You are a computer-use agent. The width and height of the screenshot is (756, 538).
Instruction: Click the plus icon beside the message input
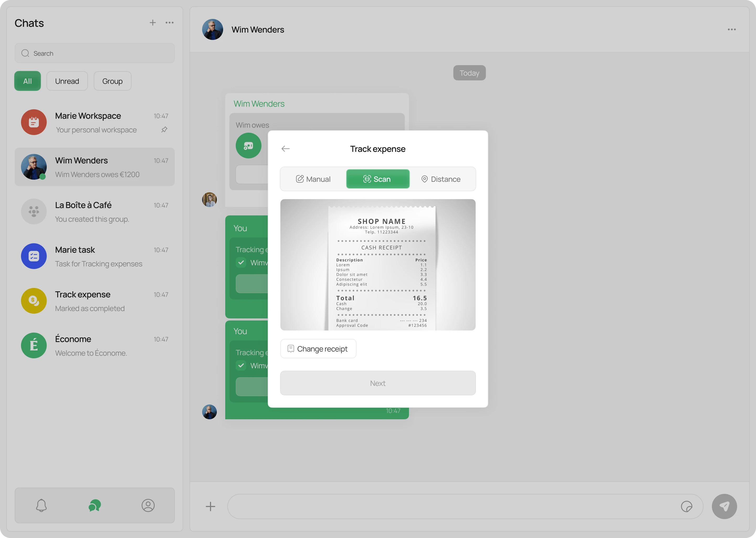click(211, 506)
